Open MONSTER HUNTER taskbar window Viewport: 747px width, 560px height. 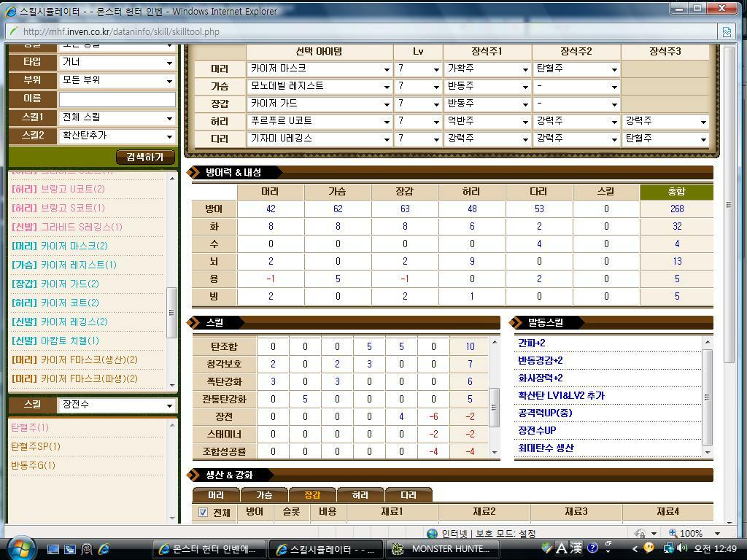pyautogui.click(x=442, y=549)
